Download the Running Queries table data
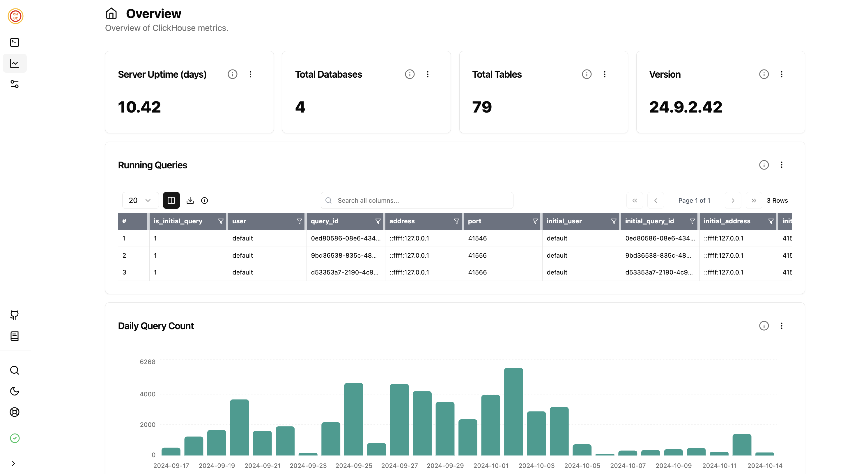 (190, 201)
